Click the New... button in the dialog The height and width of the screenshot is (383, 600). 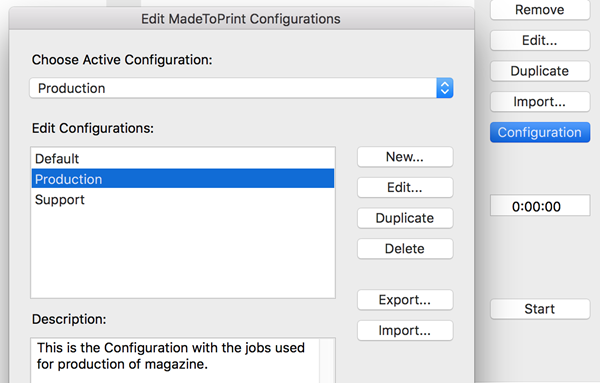405,157
